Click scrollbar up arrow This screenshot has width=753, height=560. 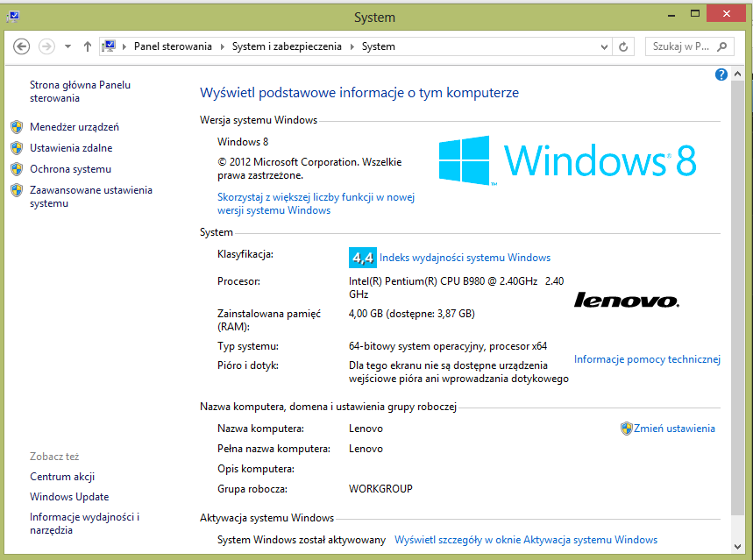pos(737,74)
